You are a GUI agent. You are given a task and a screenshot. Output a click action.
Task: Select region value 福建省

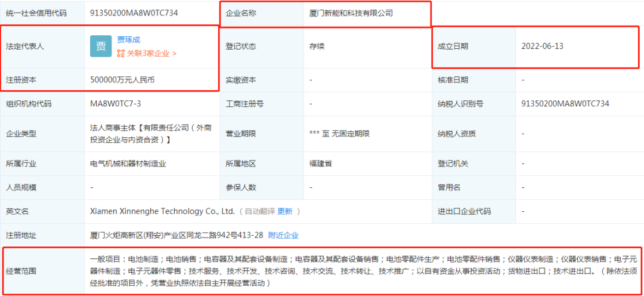pos(320,164)
